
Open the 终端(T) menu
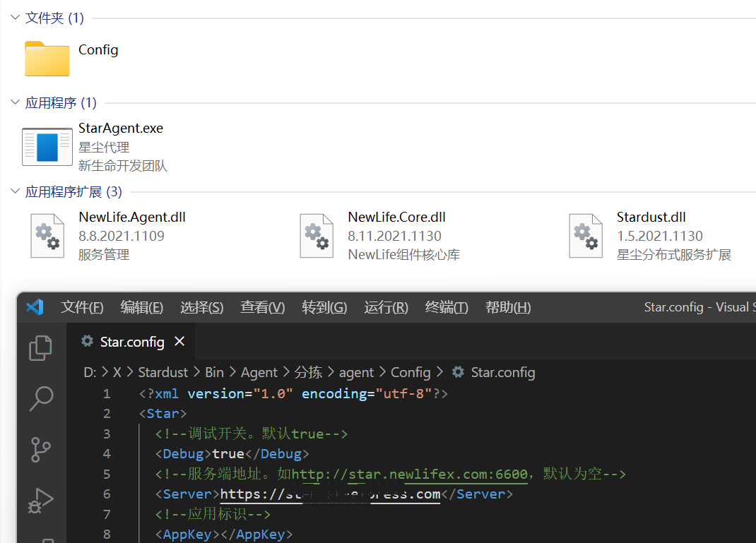(x=447, y=307)
